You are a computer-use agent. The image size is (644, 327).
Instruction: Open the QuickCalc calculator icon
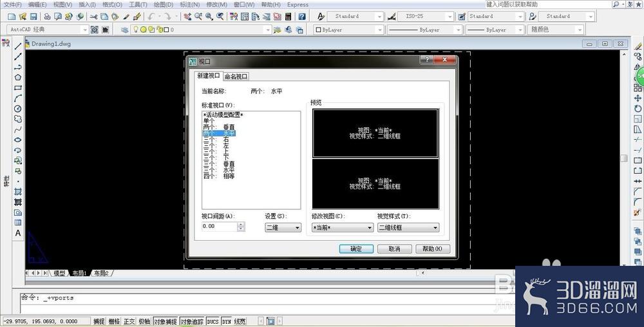tap(289, 16)
